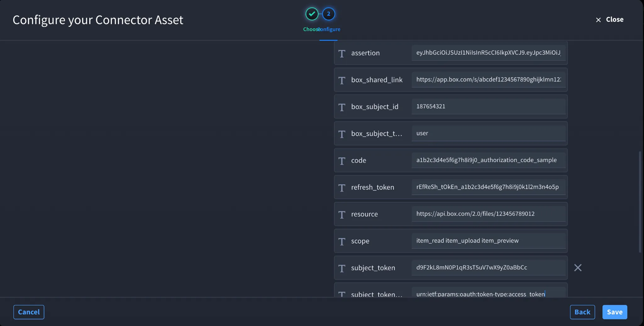
Task: Remove the subject_token field with X icon
Action: pyautogui.click(x=578, y=268)
